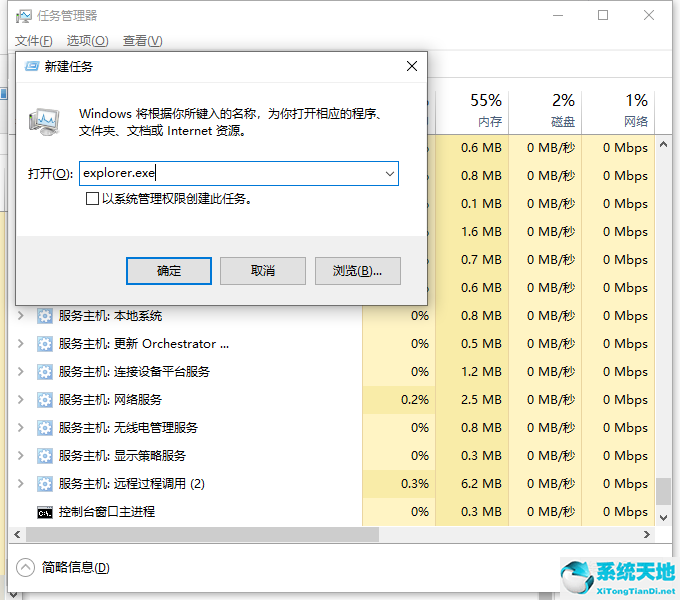Viewport: 680px width, 600px height.
Task: Open the 选项(O) menu
Action: point(87,41)
